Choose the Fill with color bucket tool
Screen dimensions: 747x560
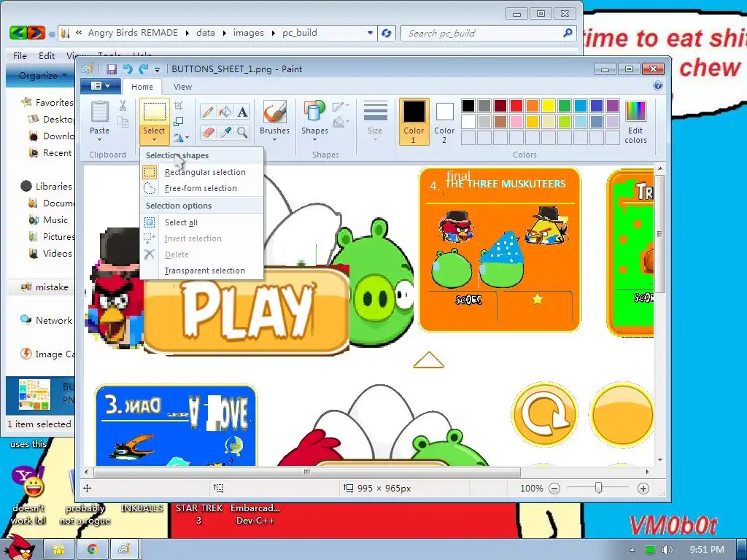pos(225,112)
